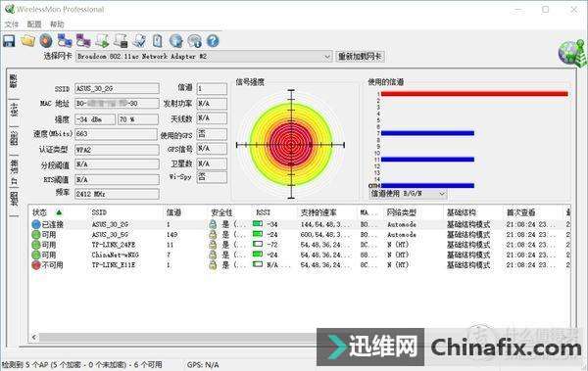Select the ASUS_30_5G network row
Screen dimensions: 588x371
(x=299, y=235)
